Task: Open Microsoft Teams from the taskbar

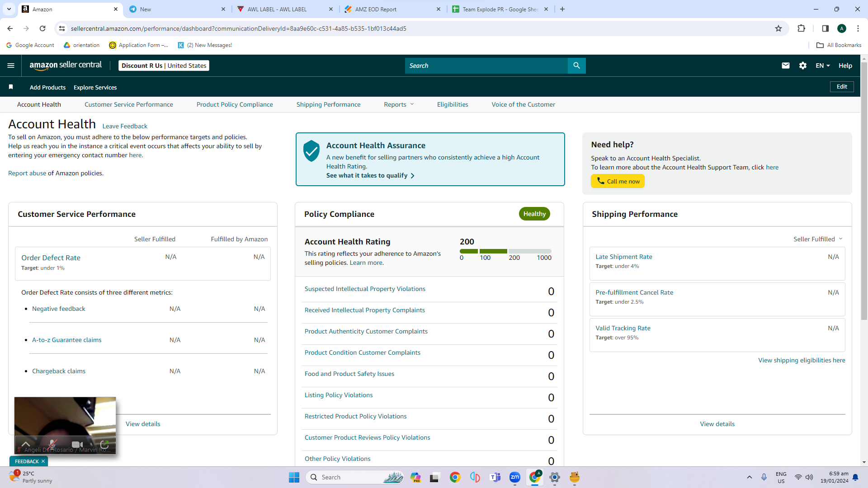Action: (x=495, y=477)
